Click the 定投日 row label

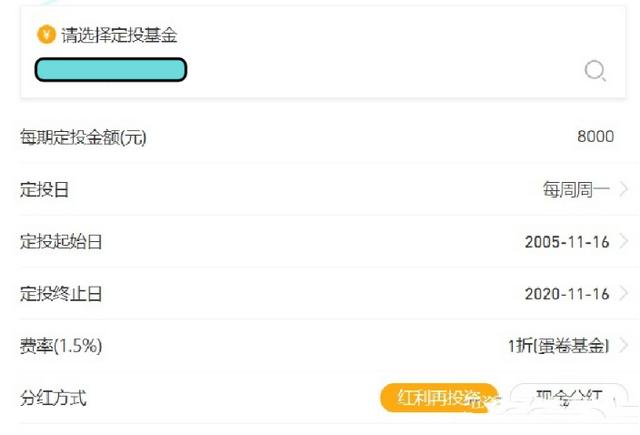(x=44, y=190)
